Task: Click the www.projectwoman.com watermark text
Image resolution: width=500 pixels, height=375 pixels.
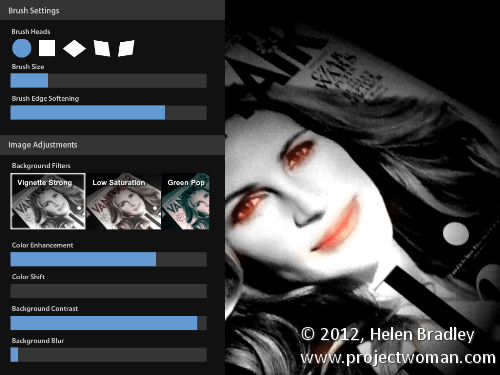Action: 398,358
